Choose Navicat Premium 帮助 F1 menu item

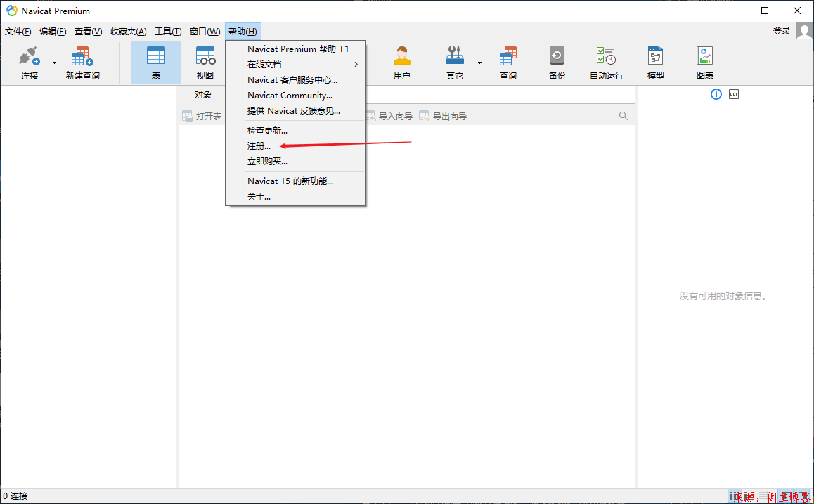click(x=295, y=49)
